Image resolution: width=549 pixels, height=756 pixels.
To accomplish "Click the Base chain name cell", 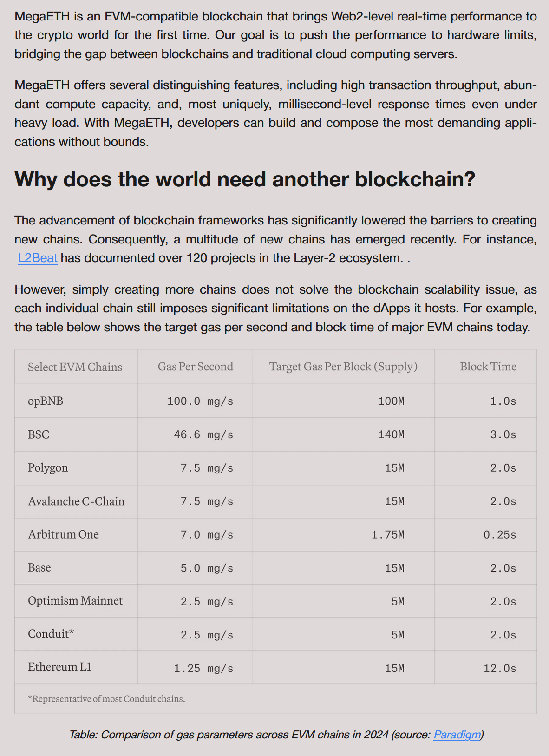I will 39,568.
